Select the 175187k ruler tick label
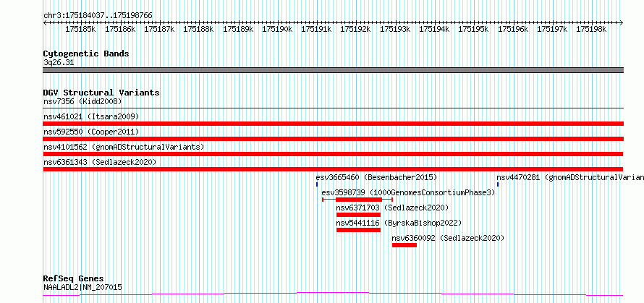The height and width of the screenshot is (303, 644). coord(159,29)
